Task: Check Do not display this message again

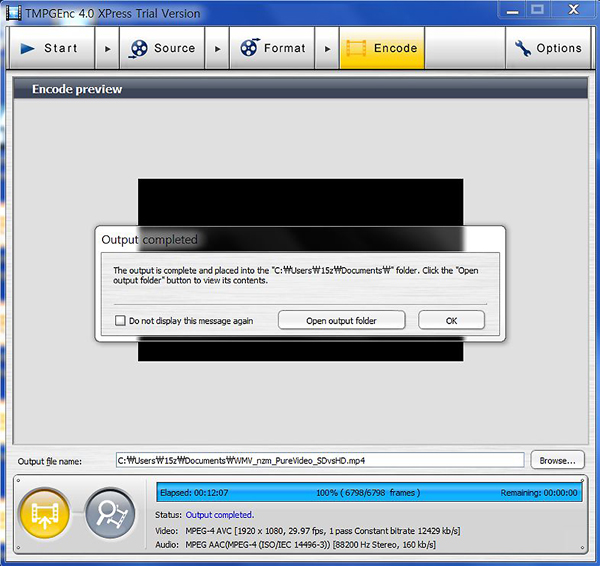Action: pos(120,320)
